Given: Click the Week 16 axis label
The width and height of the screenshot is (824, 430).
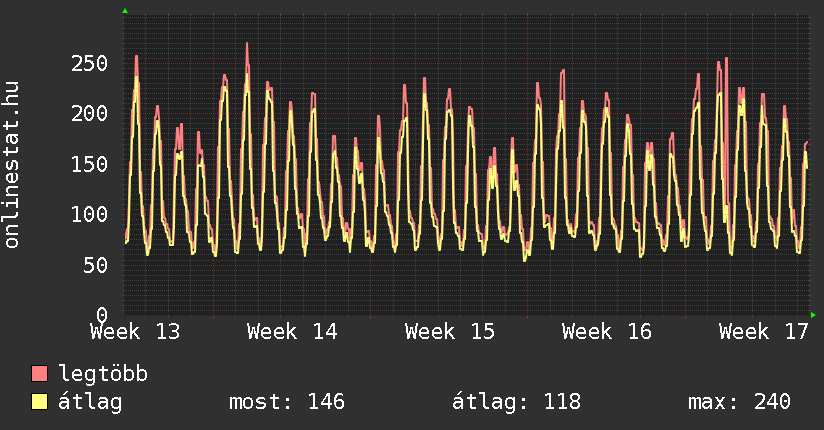Looking at the screenshot, I should 607,331.
